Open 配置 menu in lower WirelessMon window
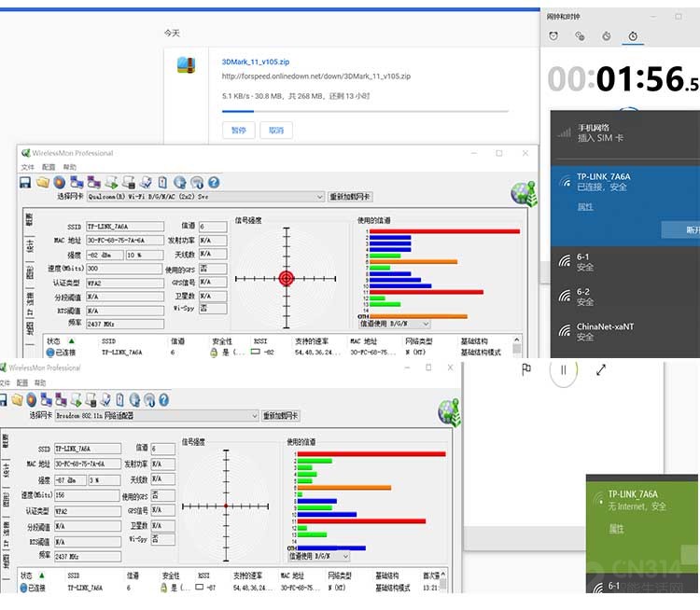 [21, 382]
